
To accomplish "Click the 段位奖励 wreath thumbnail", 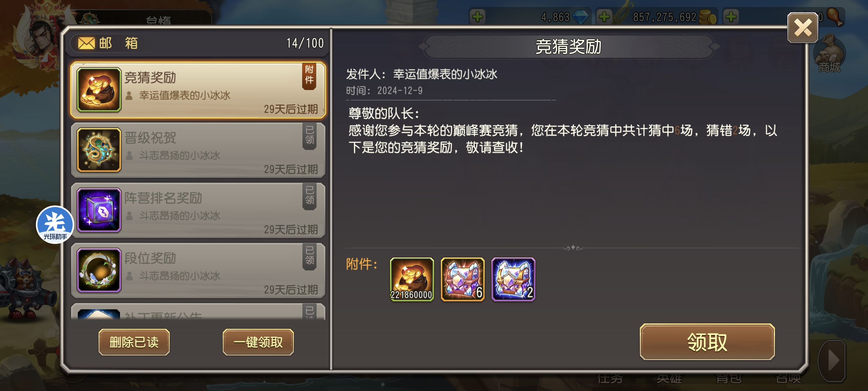I will click(x=99, y=270).
